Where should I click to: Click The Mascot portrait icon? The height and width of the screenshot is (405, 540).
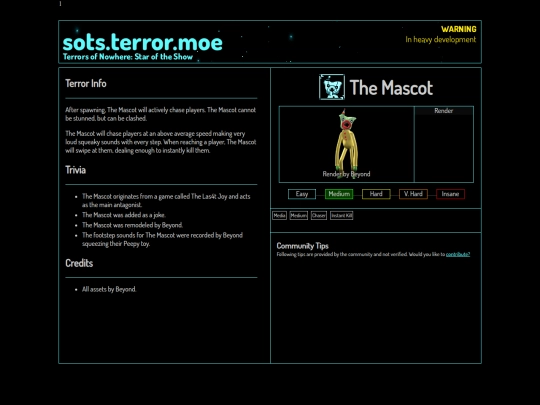point(332,87)
